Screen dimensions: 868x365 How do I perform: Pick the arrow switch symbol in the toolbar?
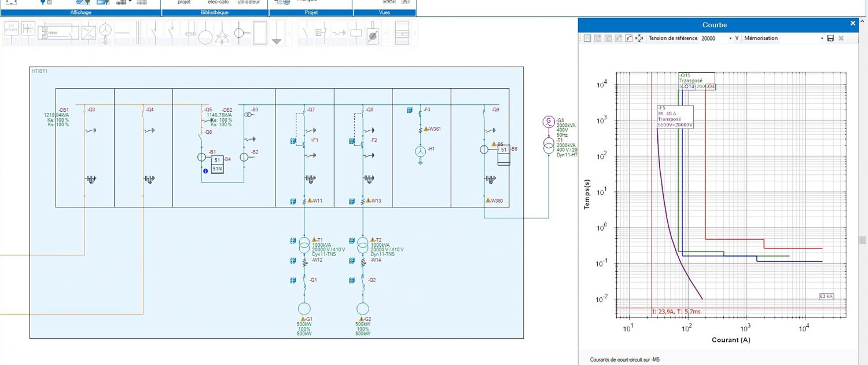point(340,32)
